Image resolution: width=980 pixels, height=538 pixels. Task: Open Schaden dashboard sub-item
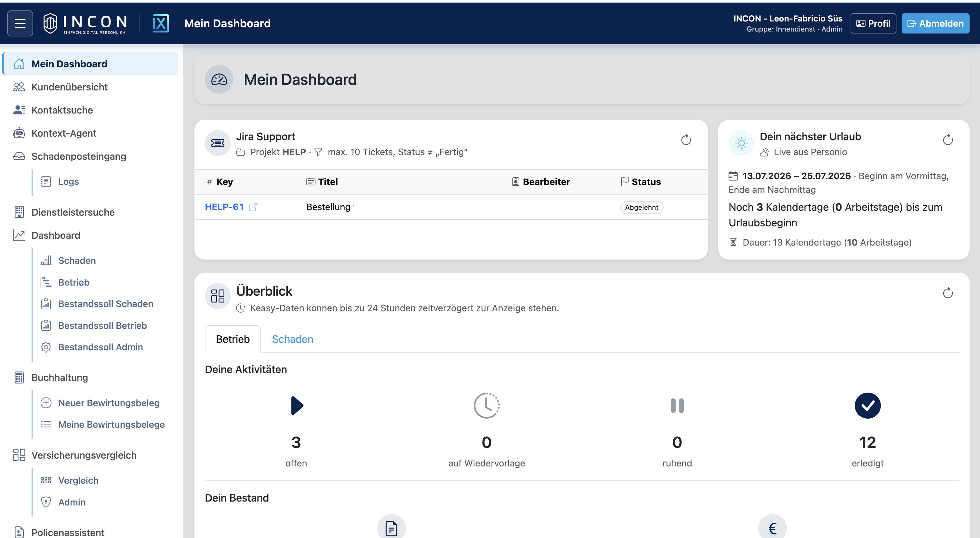[77, 261]
